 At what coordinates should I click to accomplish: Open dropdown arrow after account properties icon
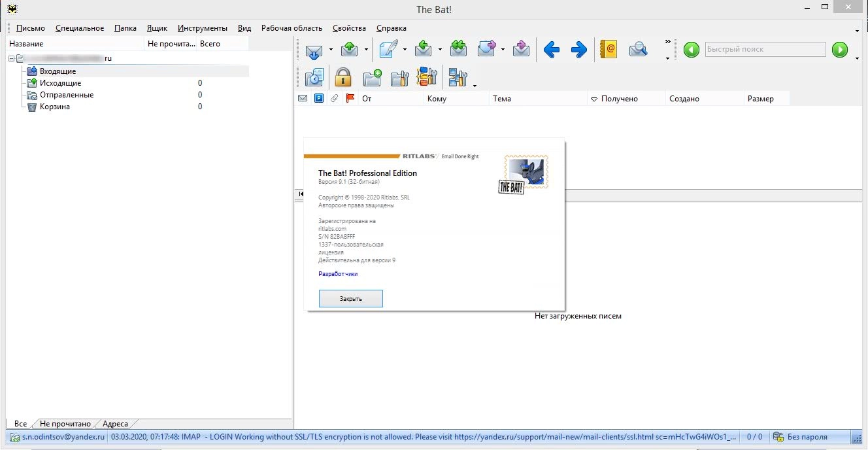pos(475,85)
